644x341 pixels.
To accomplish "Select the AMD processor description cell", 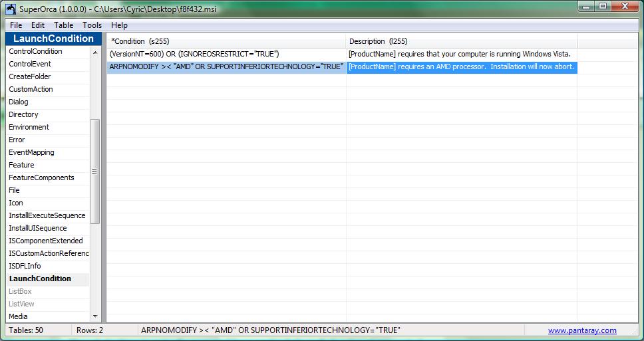I will [461, 67].
